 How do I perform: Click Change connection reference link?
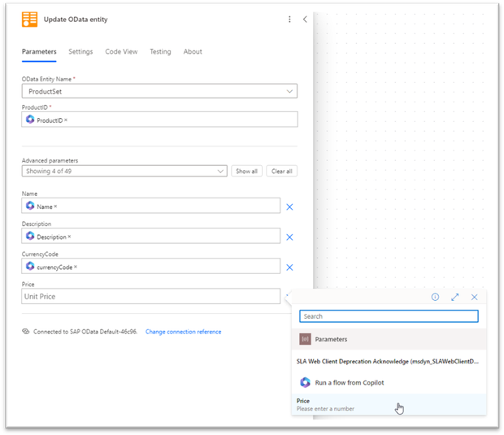click(183, 332)
